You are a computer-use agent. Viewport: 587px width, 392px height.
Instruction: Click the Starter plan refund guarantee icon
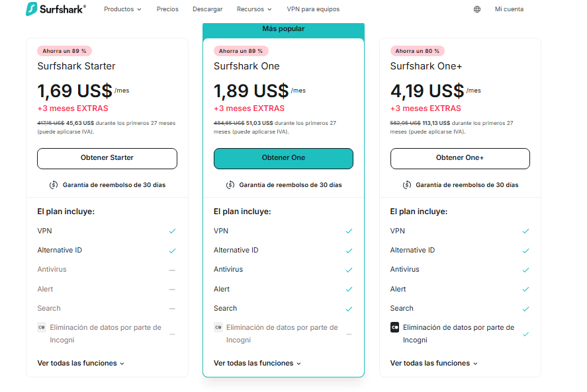click(54, 185)
